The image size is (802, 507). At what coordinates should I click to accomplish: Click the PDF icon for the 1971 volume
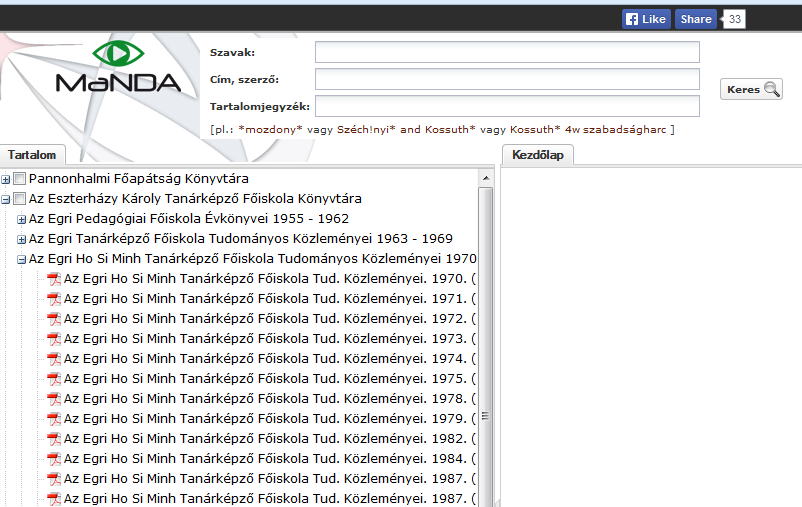[x=54, y=299]
